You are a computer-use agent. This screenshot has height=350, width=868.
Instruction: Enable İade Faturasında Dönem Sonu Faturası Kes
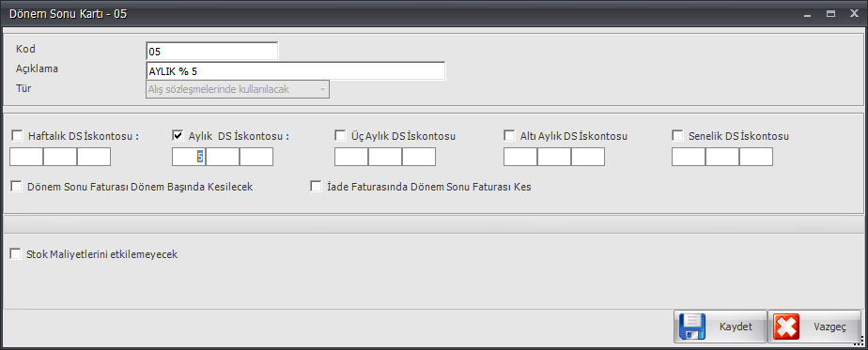316,187
